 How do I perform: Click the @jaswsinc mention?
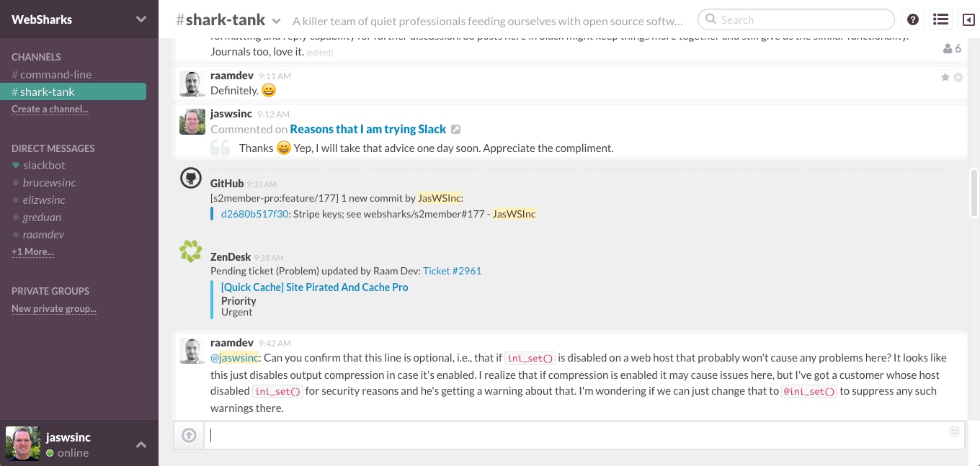[234, 358]
